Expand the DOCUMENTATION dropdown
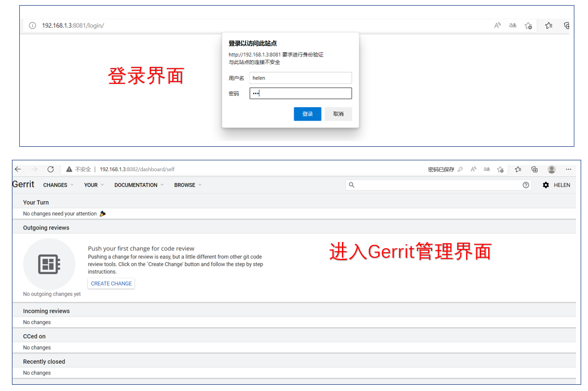Screen dimensions: 588x391 click(x=136, y=185)
